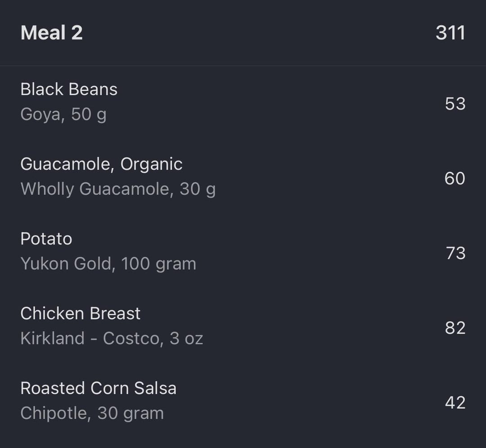Viewport: 486px width, 448px height.
Task: Click the 3 oz serving size text
Action: coord(186,338)
